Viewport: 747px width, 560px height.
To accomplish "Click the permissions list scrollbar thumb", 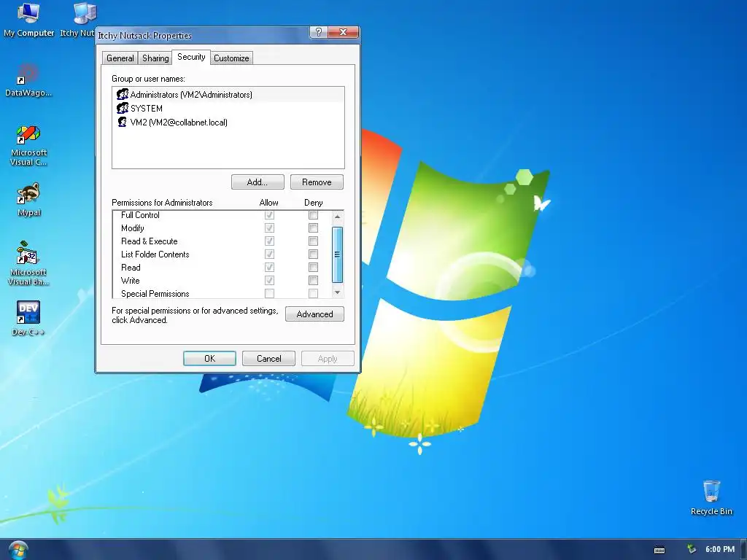I will pyautogui.click(x=337, y=254).
